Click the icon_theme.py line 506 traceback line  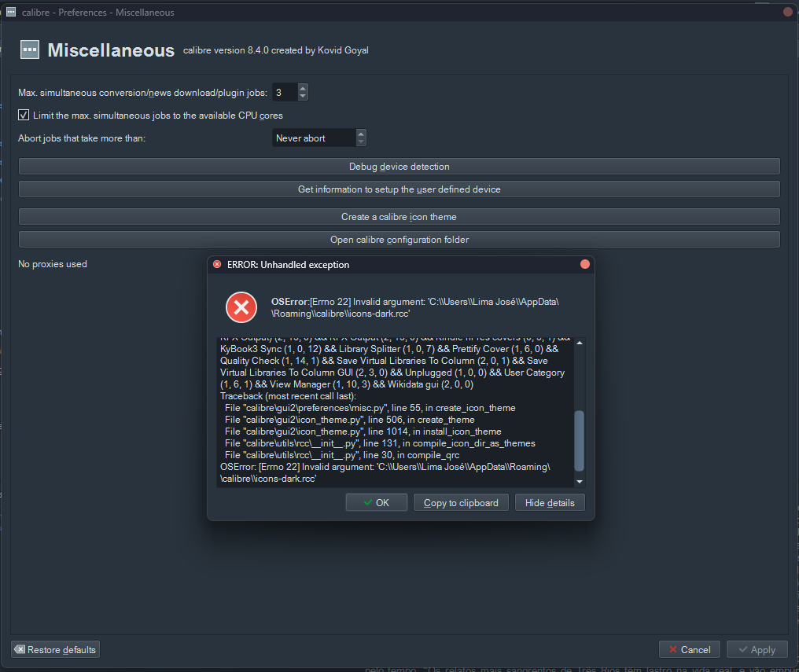tap(349, 420)
